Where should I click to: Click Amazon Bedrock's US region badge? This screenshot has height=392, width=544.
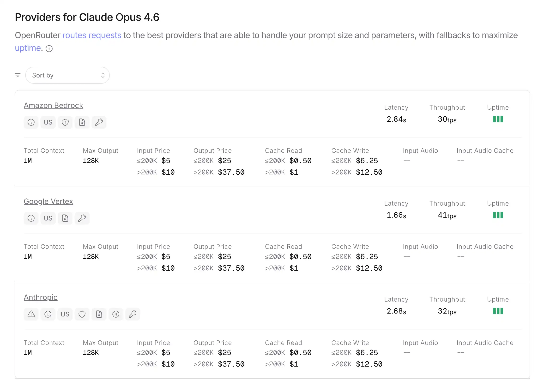pyautogui.click(x=48, y=122)
